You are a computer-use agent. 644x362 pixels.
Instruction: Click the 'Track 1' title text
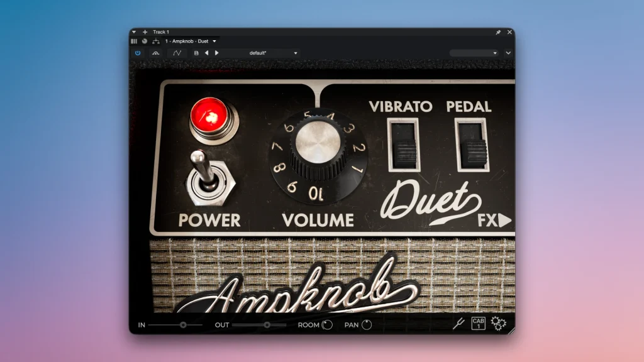[x=161, y=32]
